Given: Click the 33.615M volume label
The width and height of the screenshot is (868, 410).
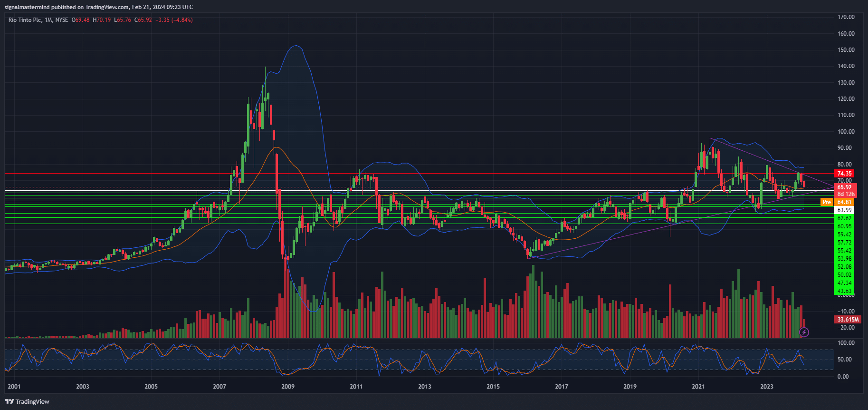Looking at the screenshot, I should 848,320.
